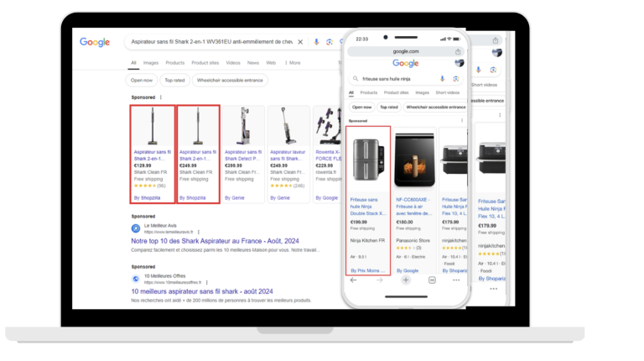Switch to the Products tab on desktop
Viewport: 644px width, 361px height.
(175, 63)
